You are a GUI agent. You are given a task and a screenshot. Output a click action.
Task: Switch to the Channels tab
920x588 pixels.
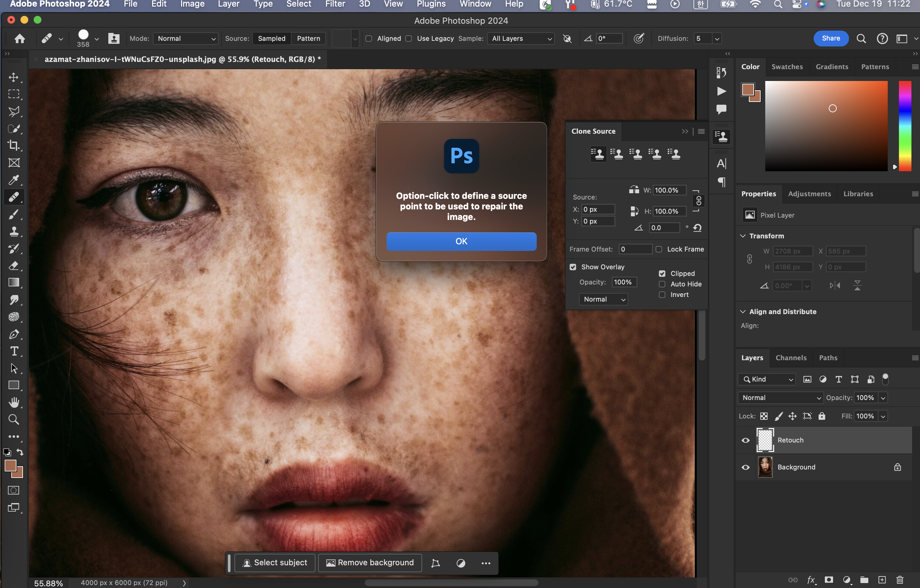click(791, 358)
